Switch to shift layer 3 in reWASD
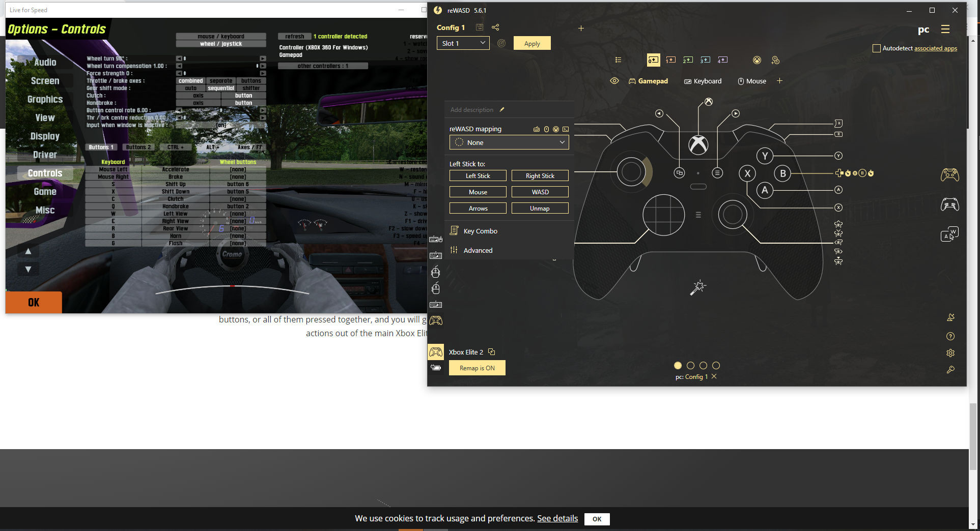The width and height of the screenshot is (980, 531). pyautogui.click(x=705, y=60)
